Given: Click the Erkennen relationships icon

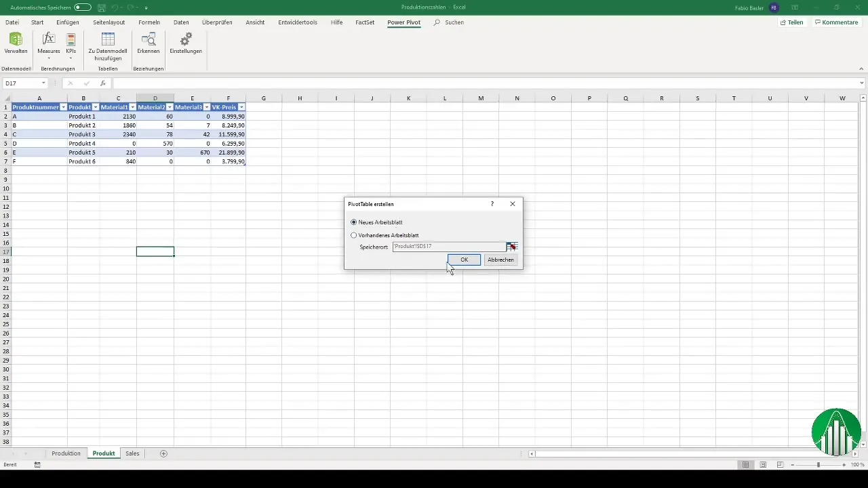Looking at the screenshot, I should coord(149,39).
